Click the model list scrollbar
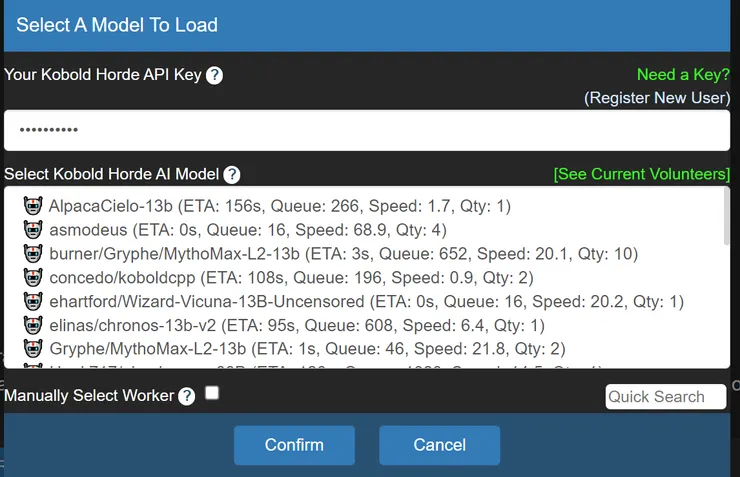The width and height of the screenshot is (740, 477). (x=726, y=217)
